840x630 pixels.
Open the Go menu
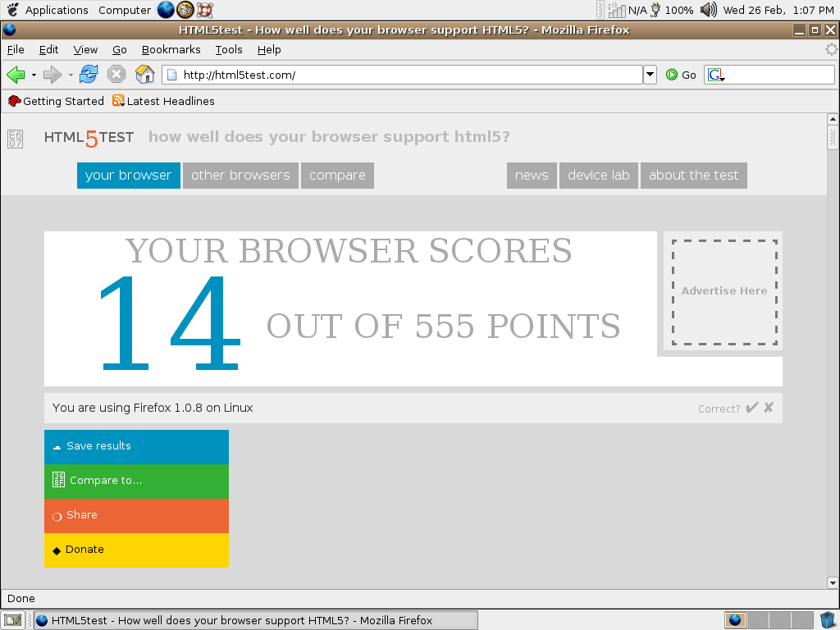120,50
